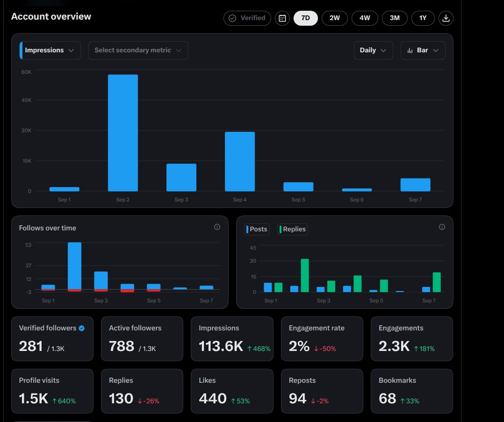This screenshot has width=504, height=422.
Task: Click the Sep 4 impressions bar
Action: pyautogui.click(x=240, y=161)
